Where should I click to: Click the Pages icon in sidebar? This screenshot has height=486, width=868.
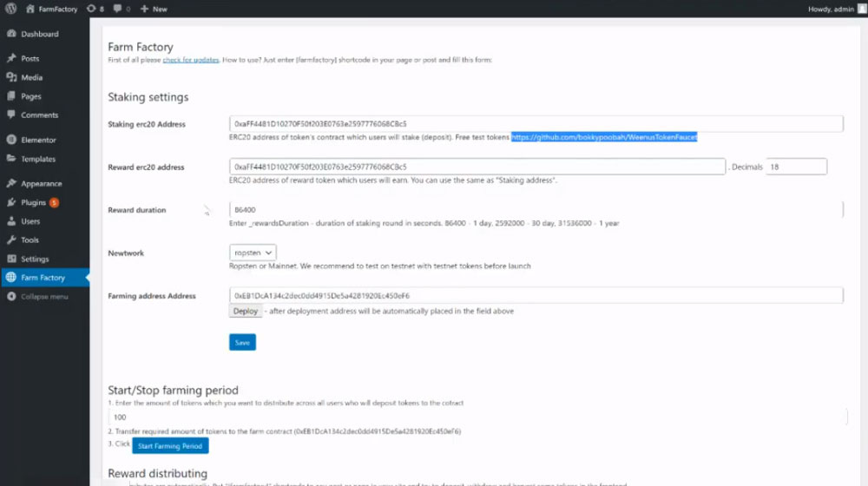(11, 96)
